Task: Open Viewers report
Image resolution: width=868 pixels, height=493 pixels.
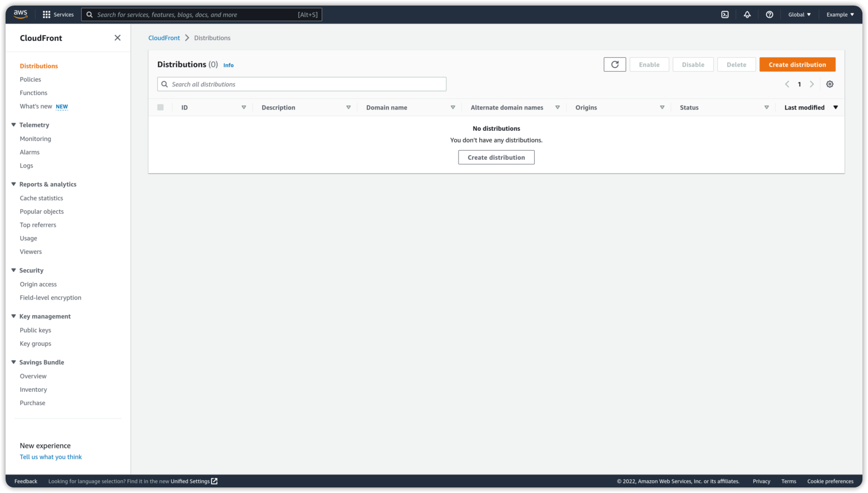Action: pos(31,252)
